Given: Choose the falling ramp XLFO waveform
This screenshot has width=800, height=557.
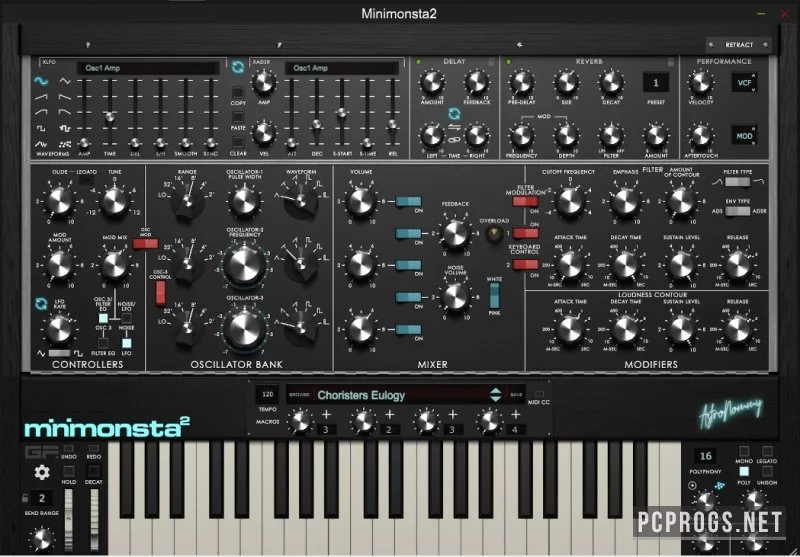Looking at the screenshot, I should [65, 96].
